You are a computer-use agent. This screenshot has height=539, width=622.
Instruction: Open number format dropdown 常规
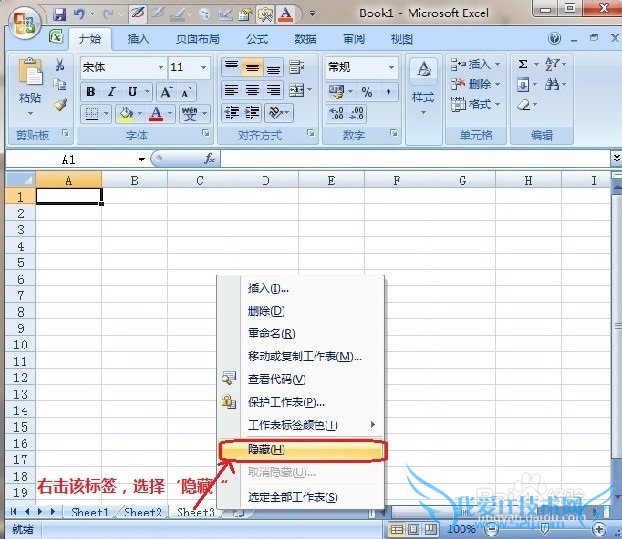pos(391,67)
